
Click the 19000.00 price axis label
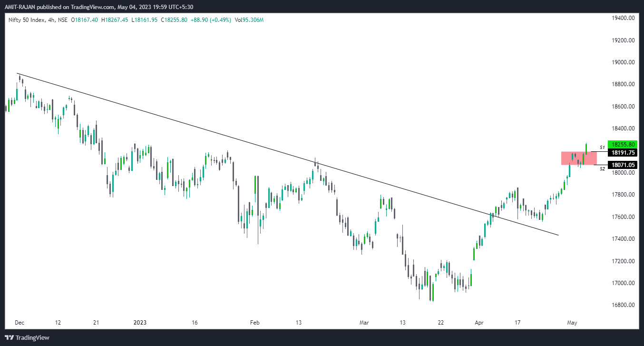623,62
